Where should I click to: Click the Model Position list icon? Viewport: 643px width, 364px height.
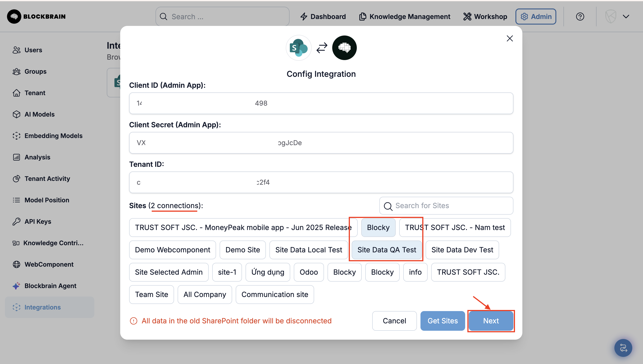point(17,200)
